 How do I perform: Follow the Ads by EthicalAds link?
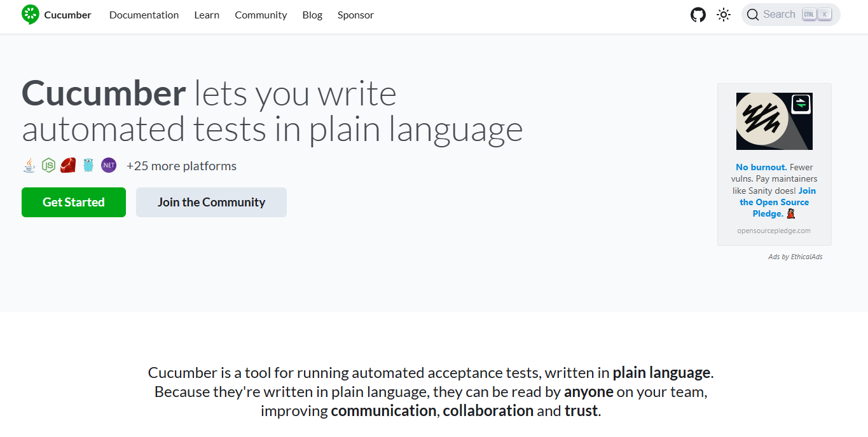pyautogui.click(x=795, y=257)
